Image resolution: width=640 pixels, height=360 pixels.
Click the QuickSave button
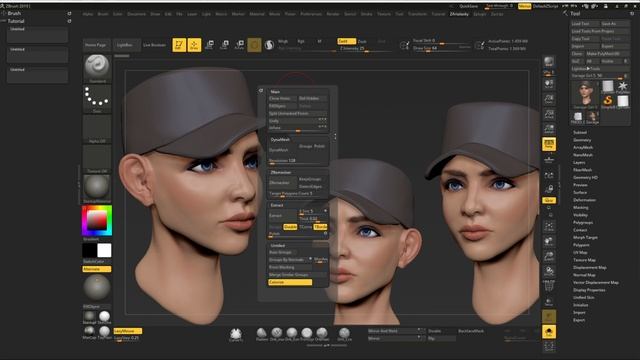pyautogui.click(x=468, y=6)
